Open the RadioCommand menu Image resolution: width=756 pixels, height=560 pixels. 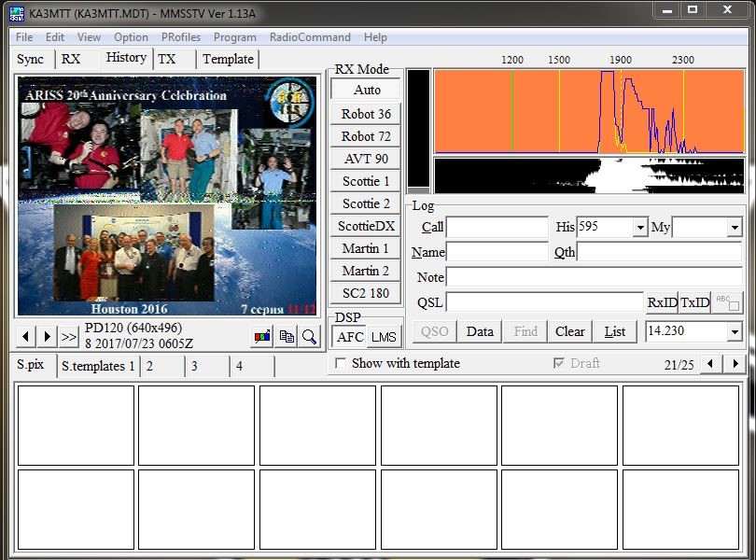click(310, 37)
